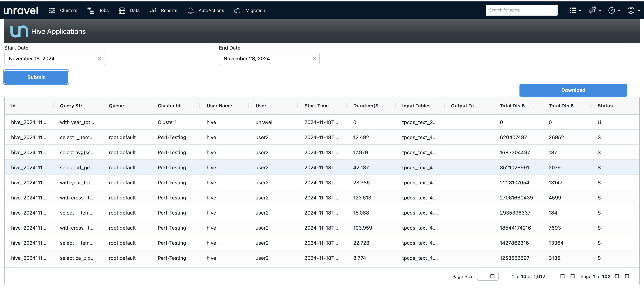644x293 pixels.
Task: Click the Download button for data export
Action: [573, 90]
